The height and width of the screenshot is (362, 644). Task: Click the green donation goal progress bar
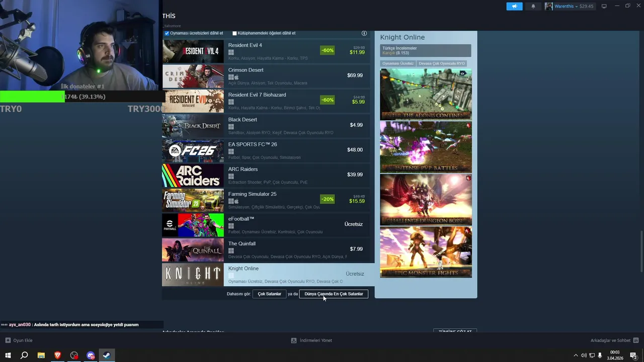point(32,97)
